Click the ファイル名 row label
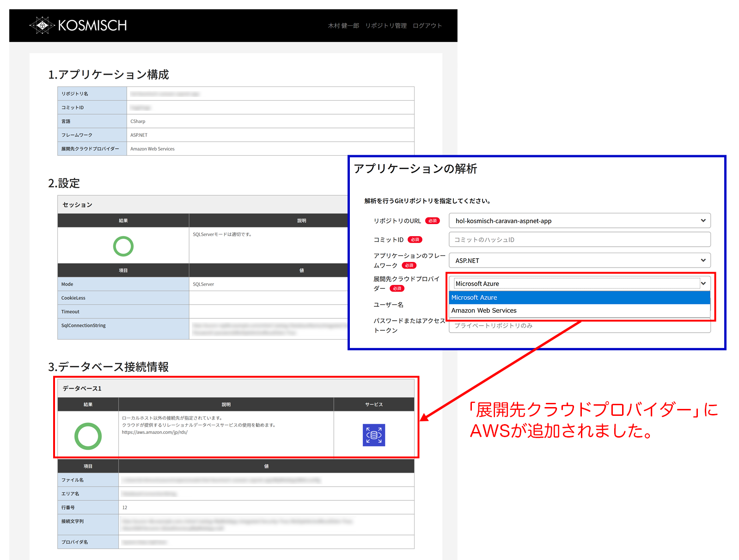Image resolution: width=739 pixels, height=560 pixels. point(88,480)
